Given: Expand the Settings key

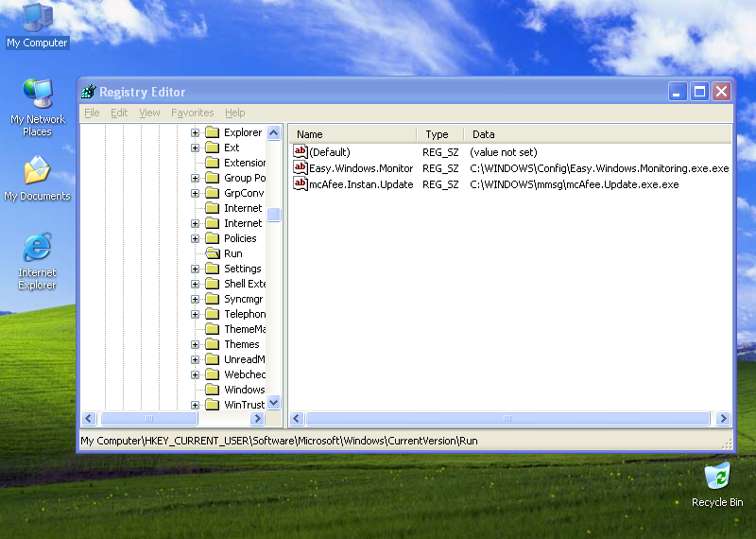Looking at the screenshot, I should click(195, 269).
